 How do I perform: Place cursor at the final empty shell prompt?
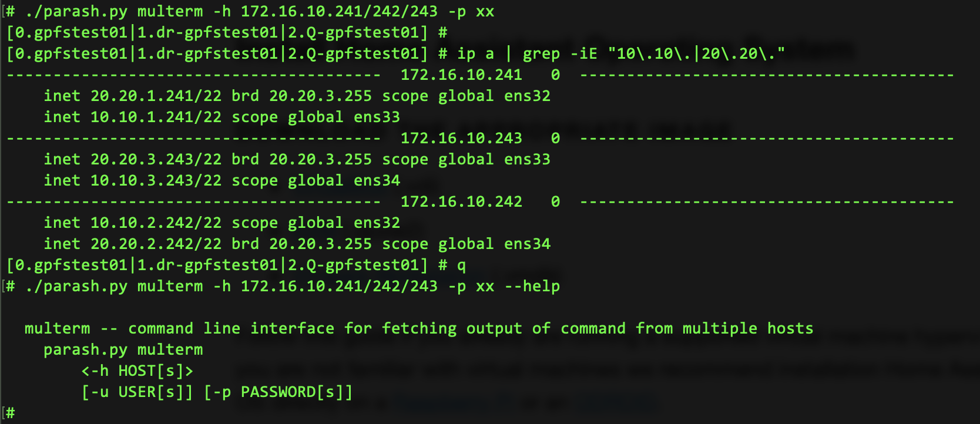(x=24, y=413)
